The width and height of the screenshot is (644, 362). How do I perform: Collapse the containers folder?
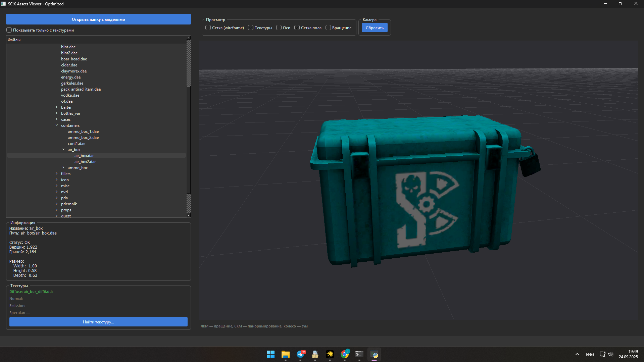pyautogui.click(x=57, y=125)
